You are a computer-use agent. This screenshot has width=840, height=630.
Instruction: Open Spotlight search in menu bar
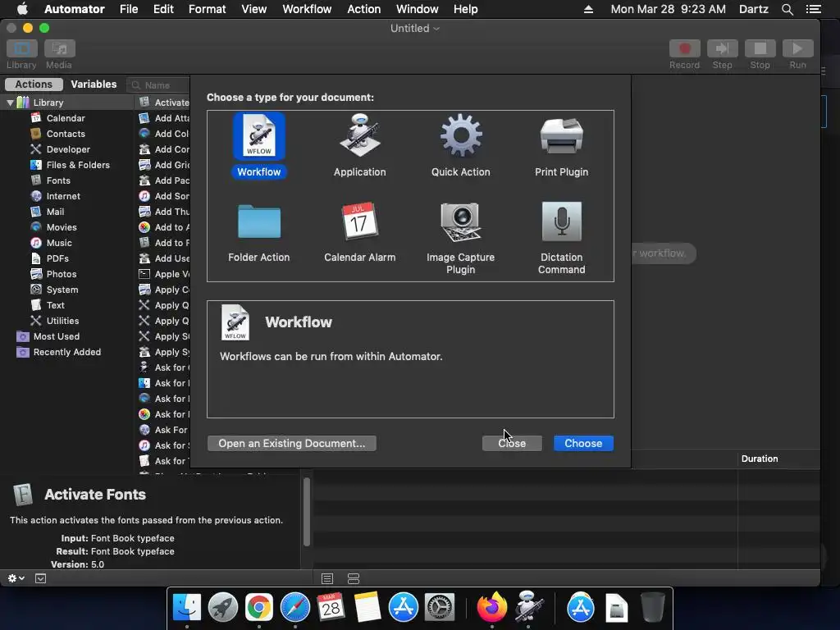[x=787, y=9]
